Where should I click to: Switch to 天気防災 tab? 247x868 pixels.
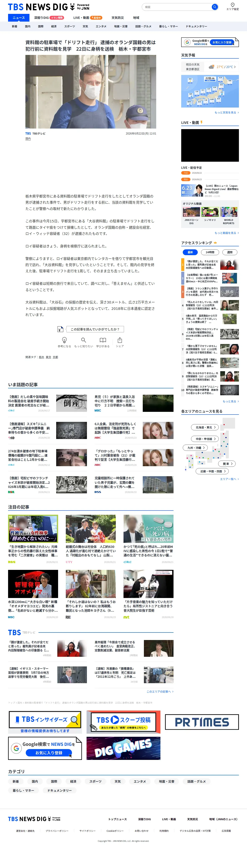(118, 18)
